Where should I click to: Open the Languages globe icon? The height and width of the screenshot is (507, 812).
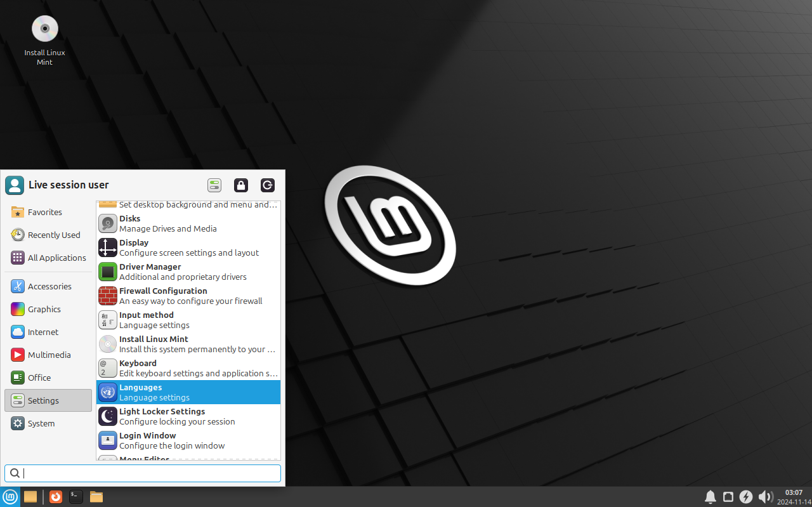click(x=108, y=392)
